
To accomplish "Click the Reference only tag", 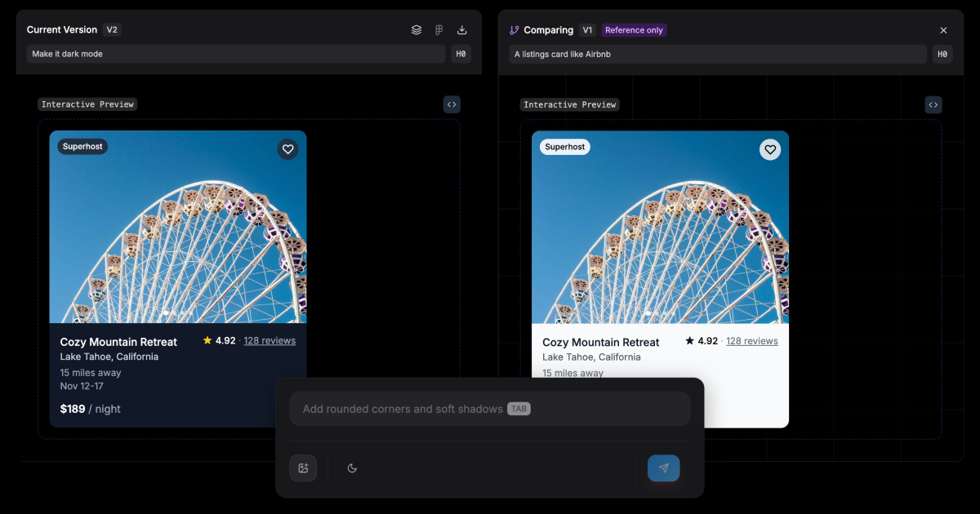I will pos(634,30).
